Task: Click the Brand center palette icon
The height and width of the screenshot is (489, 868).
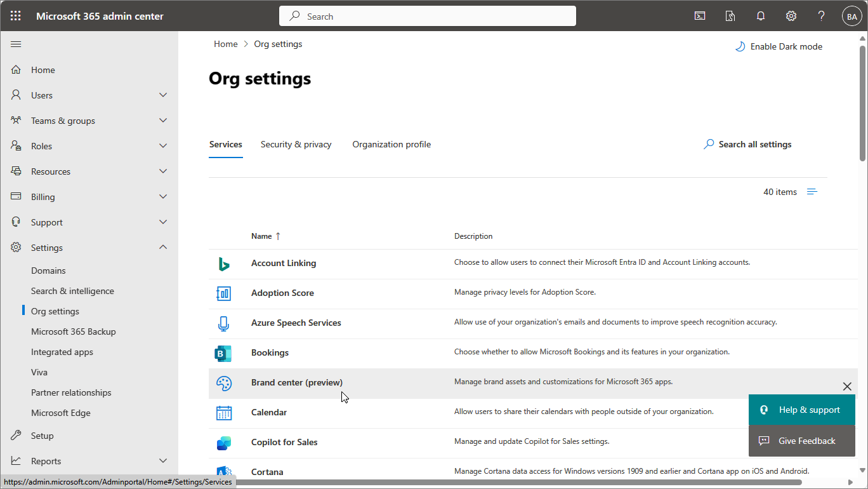Action: [x=223, y=383]
